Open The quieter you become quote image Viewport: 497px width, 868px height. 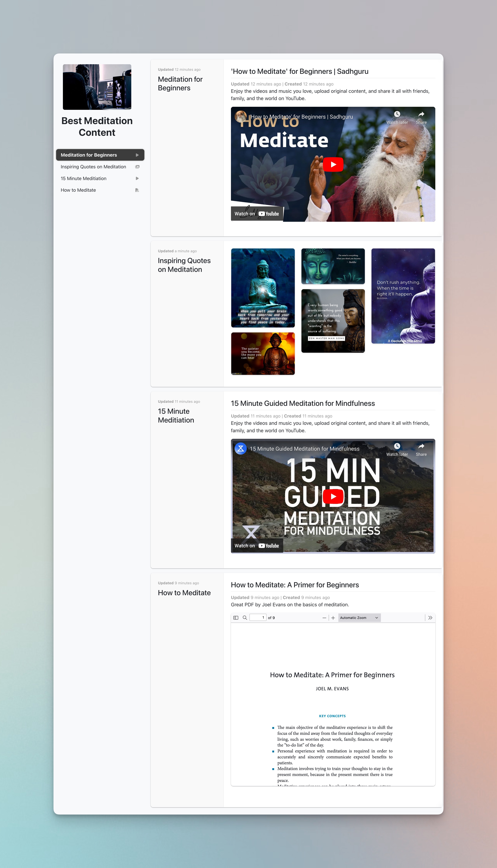tap(263, 354)
